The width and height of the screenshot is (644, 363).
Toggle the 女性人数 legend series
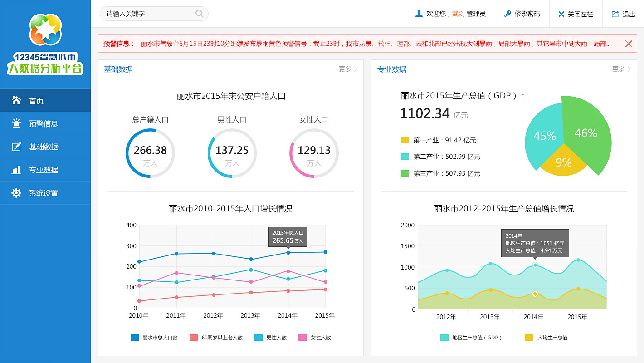315,338
